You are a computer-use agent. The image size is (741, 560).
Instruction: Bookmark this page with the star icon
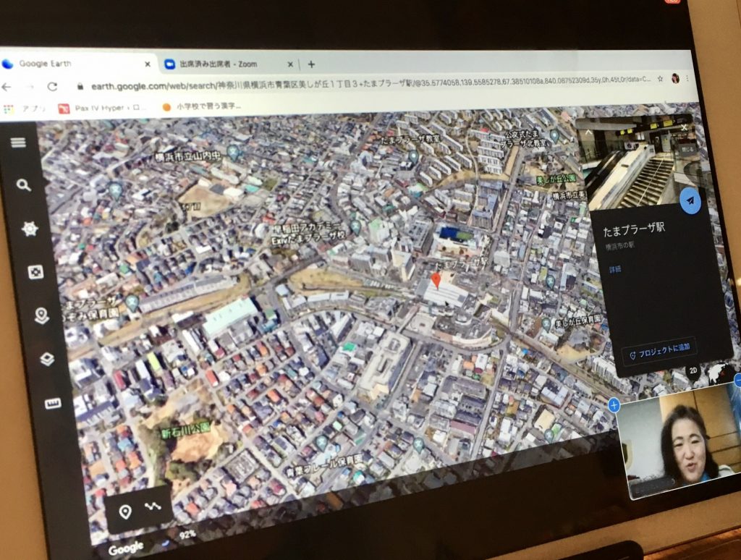point(660,79)
